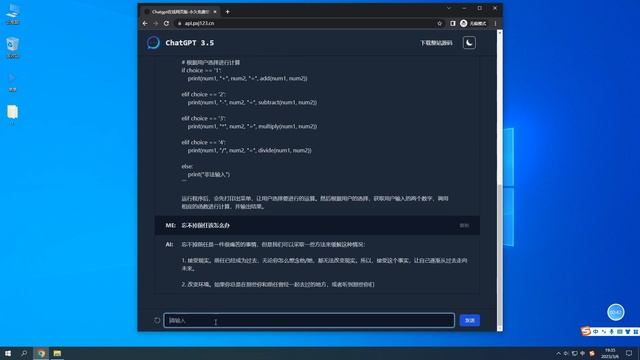Bookmark this page with the star icon
This screenshot has height=360, width=640.
tap(440, 23)
